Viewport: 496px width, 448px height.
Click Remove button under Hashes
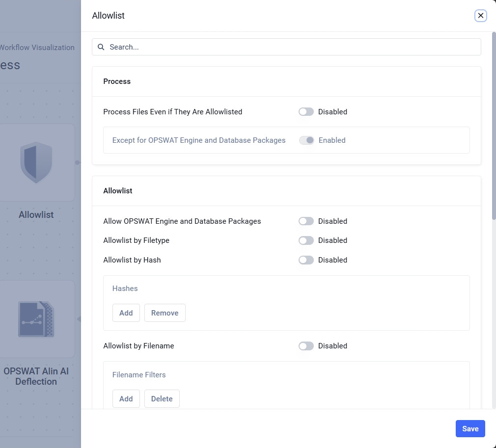(165, 313)
